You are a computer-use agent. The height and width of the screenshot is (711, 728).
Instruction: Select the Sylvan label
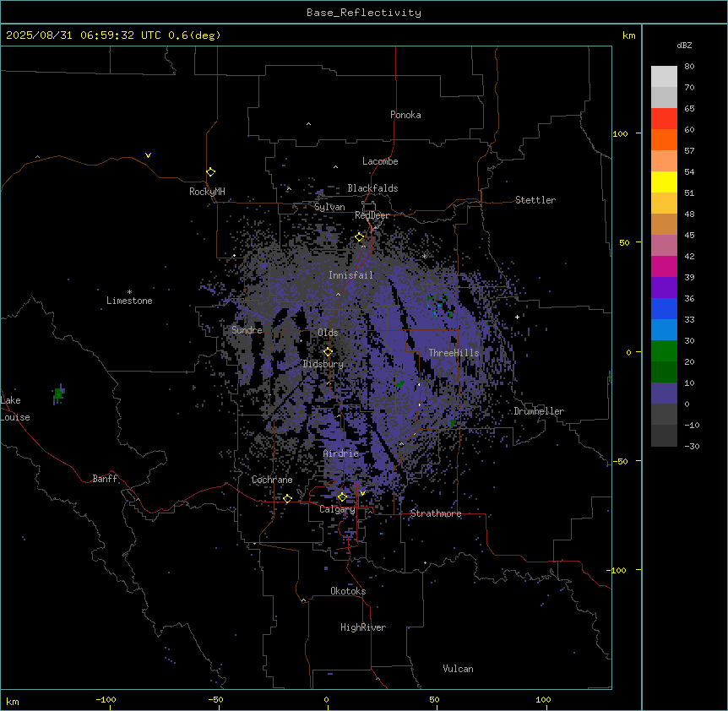(x=329, y=207)
